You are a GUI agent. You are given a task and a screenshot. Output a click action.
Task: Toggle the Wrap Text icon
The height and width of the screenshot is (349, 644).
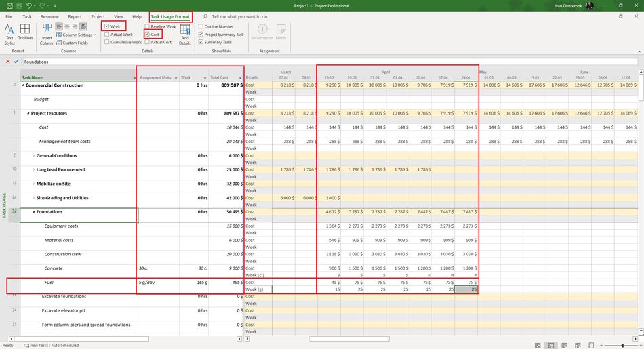point(83,26)
